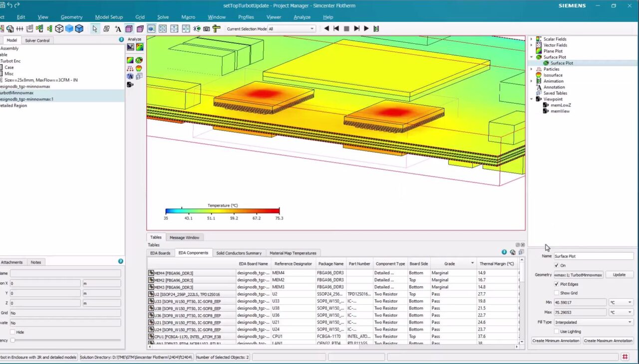The image size is (639, 364).
Task: Open the Analyze menu in menu bar
Action: pos(302,17)
